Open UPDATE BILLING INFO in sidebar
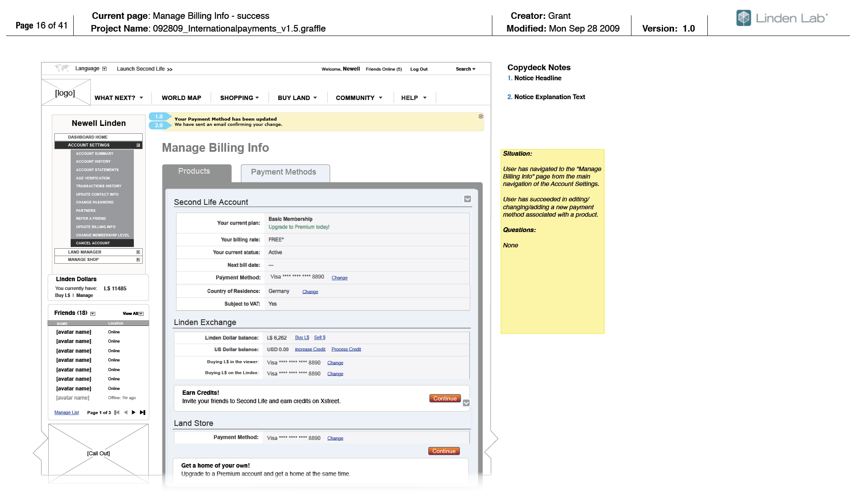 click(x=96, y=227)
